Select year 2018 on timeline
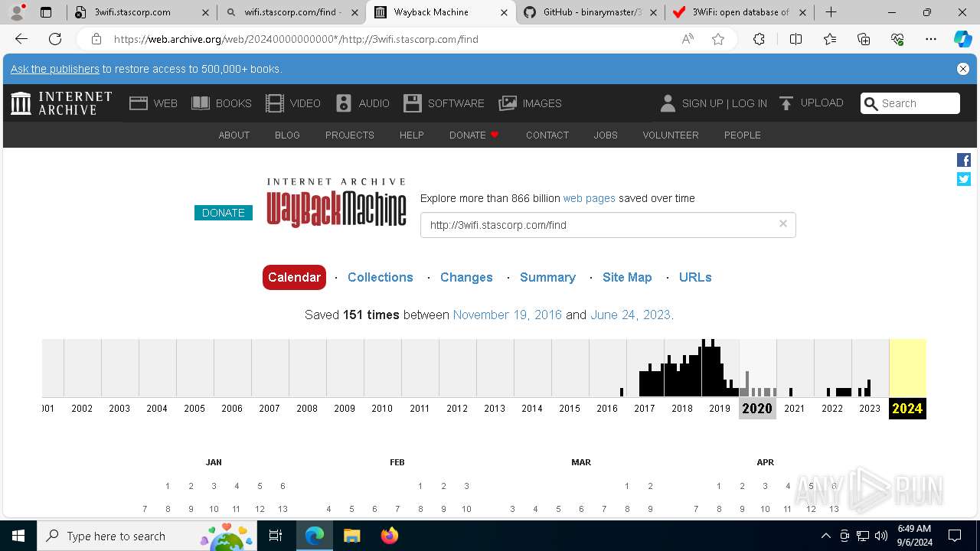Screen dimensions: 980x551 point(682,409)
